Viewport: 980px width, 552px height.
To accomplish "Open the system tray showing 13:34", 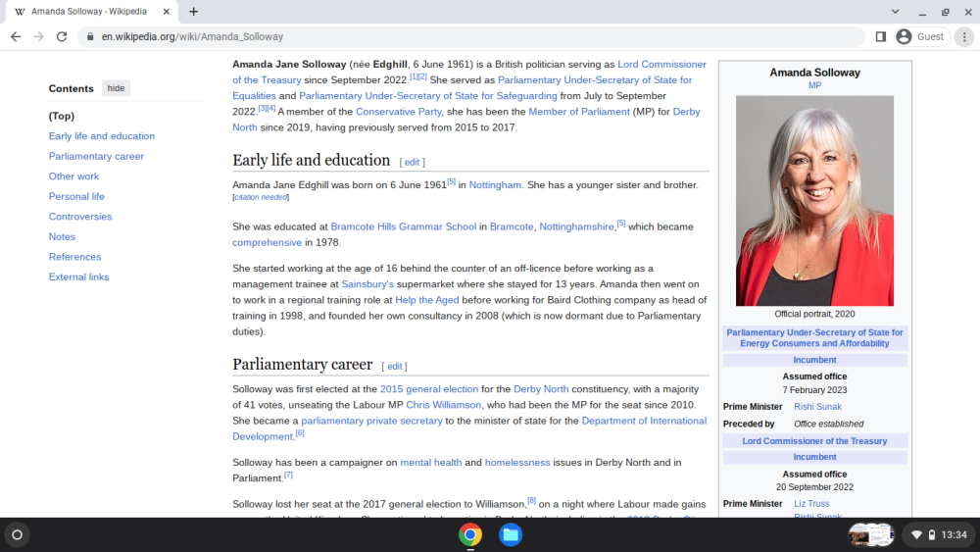I will (938, 534).
